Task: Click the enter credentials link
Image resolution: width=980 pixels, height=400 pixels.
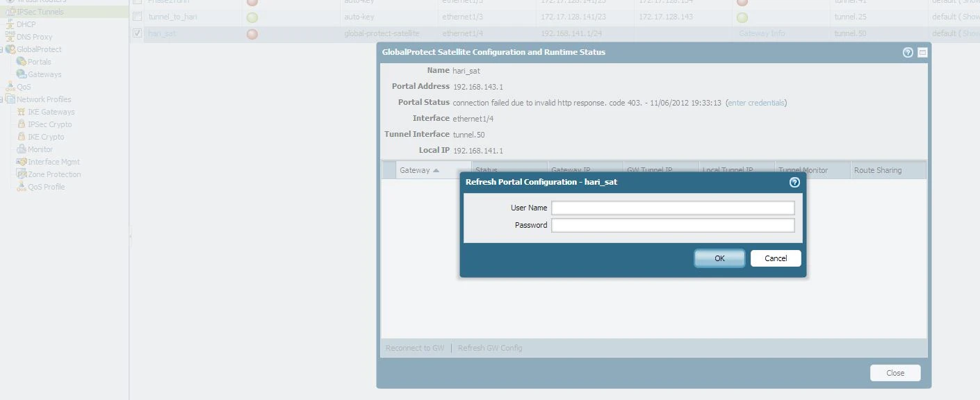Action: 756,103
